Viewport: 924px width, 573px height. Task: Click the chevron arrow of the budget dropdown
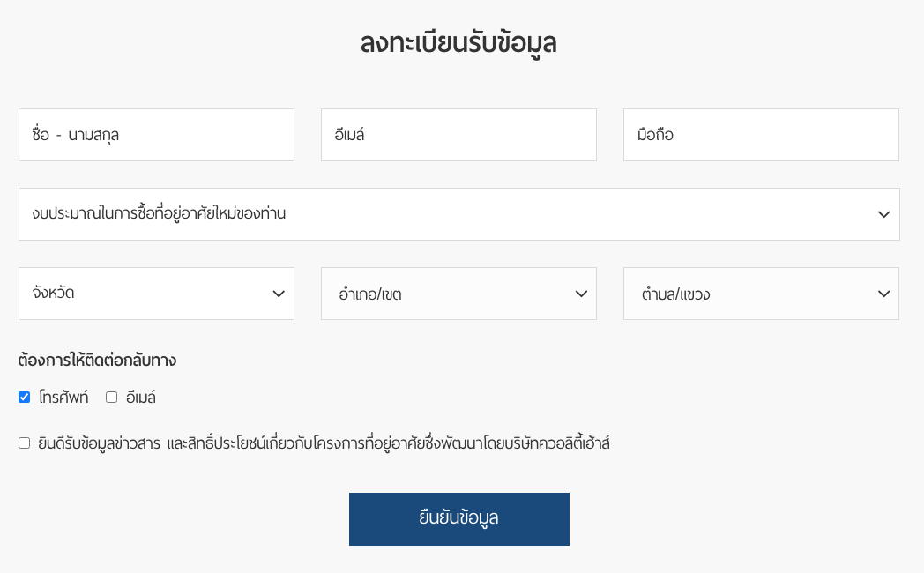(883, 214)
